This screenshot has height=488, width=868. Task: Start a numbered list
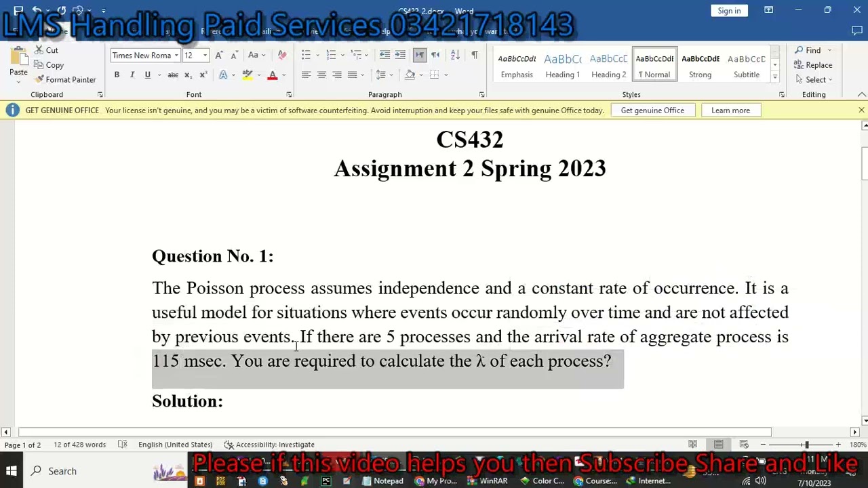tap(330, 55)
